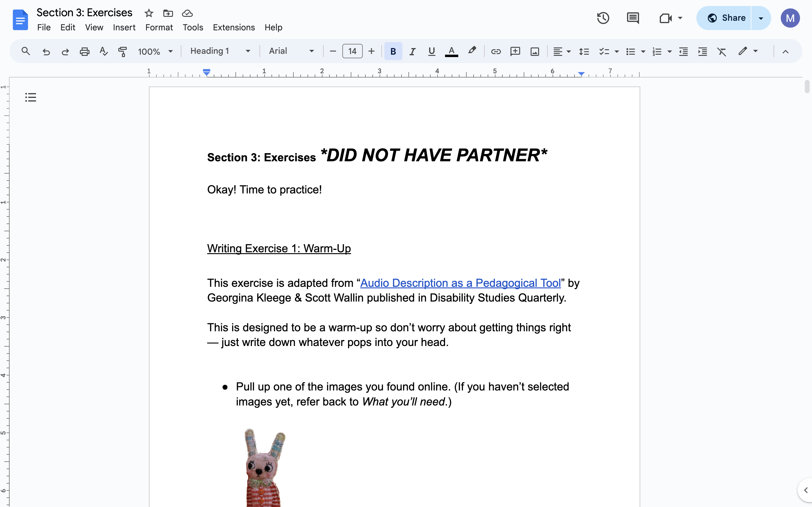This screenshot has height=507, width=812.
Task: Open the comments panel icon
Action: tap(633, 18)
